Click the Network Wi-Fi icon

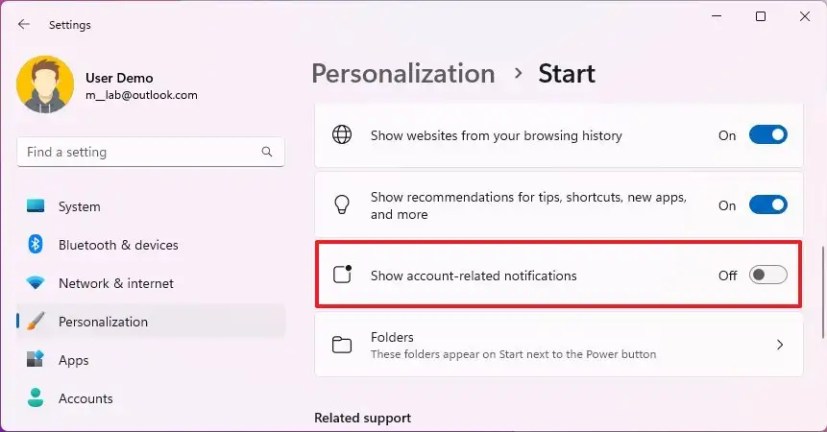coord(36,283)
